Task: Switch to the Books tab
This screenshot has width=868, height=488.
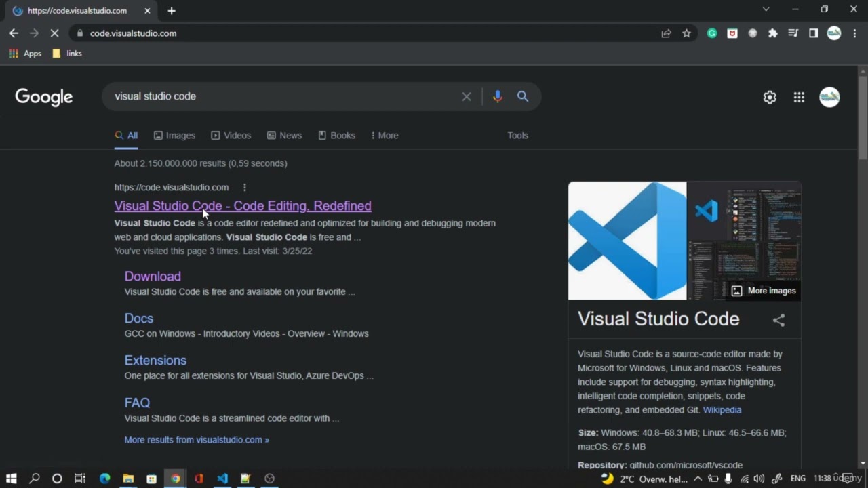Action: (337, 136)
